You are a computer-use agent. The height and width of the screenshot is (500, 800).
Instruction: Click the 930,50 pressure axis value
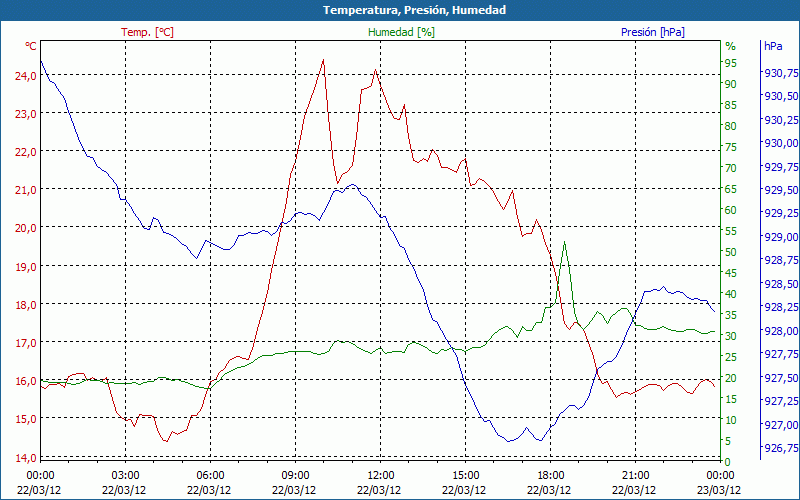(781, 96)
